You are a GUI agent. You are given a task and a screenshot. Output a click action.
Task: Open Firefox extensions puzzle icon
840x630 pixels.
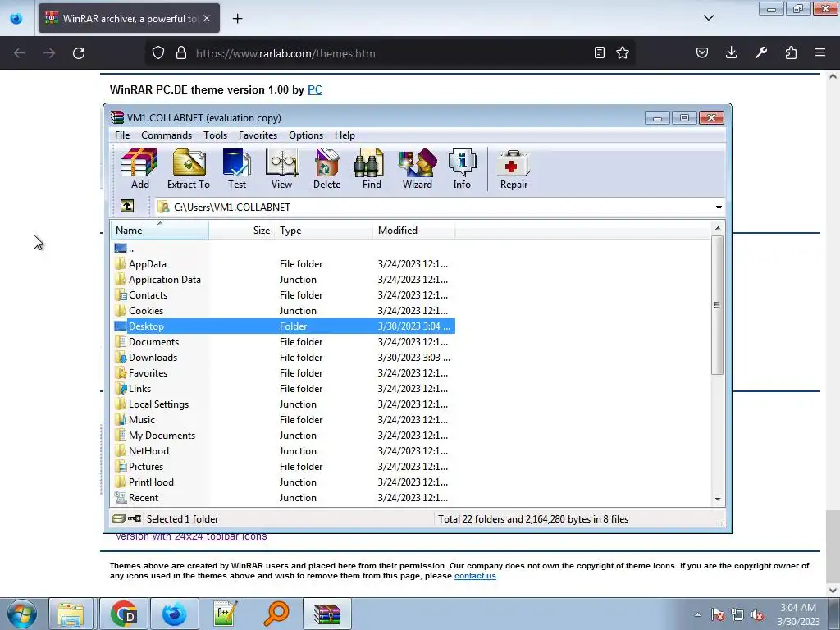click(x=791, y=52)
